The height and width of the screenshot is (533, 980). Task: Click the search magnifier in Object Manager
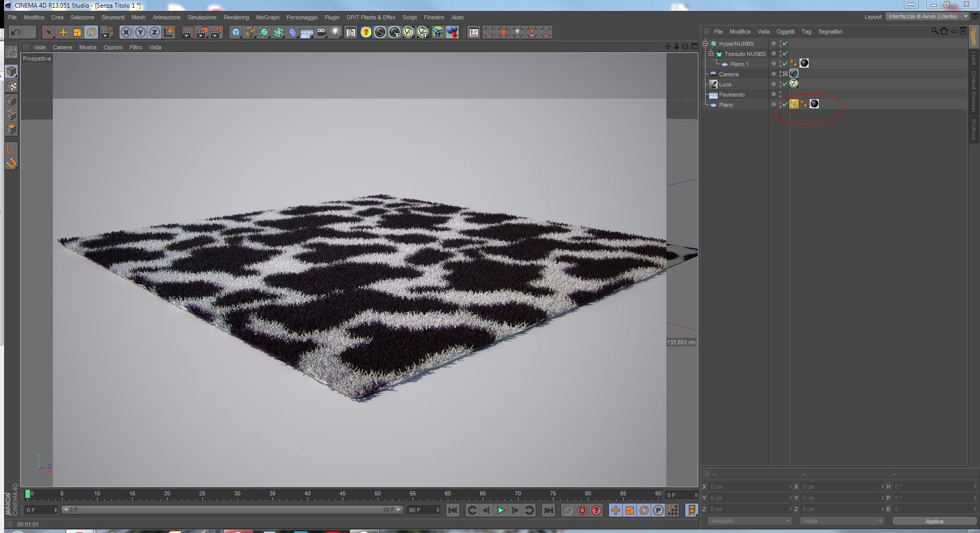click(934, 32)
